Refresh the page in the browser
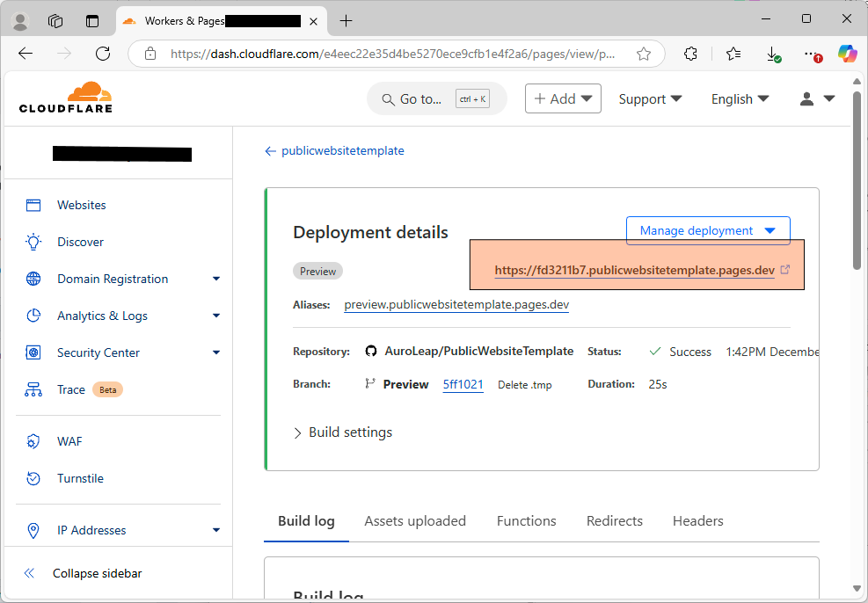868x603 pixels. click(x=103, y=54)
